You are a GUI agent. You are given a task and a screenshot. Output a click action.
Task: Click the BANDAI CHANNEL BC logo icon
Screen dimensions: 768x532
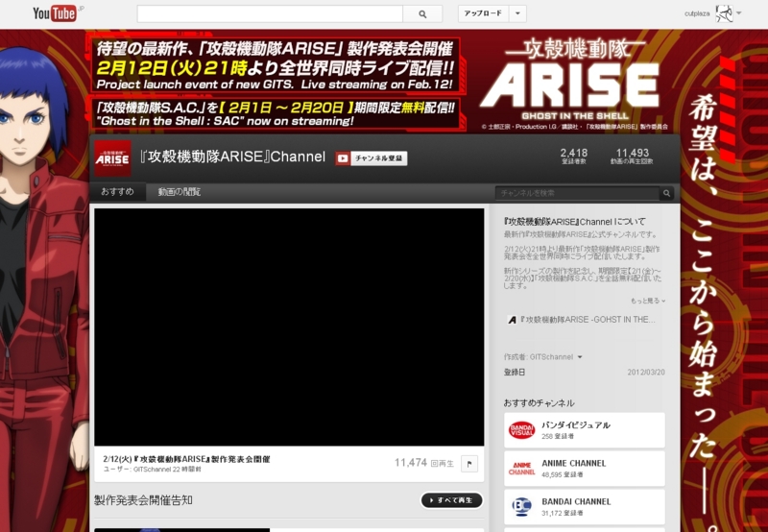[521, 507]
